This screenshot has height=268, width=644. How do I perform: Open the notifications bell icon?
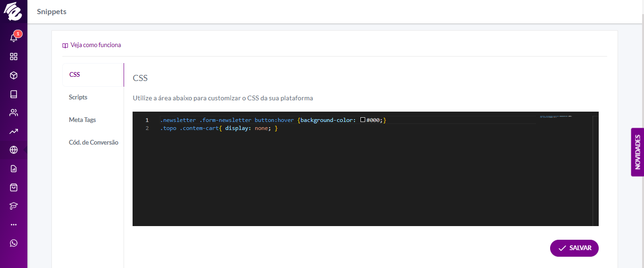pyautogui.click(x=14, y=38)
